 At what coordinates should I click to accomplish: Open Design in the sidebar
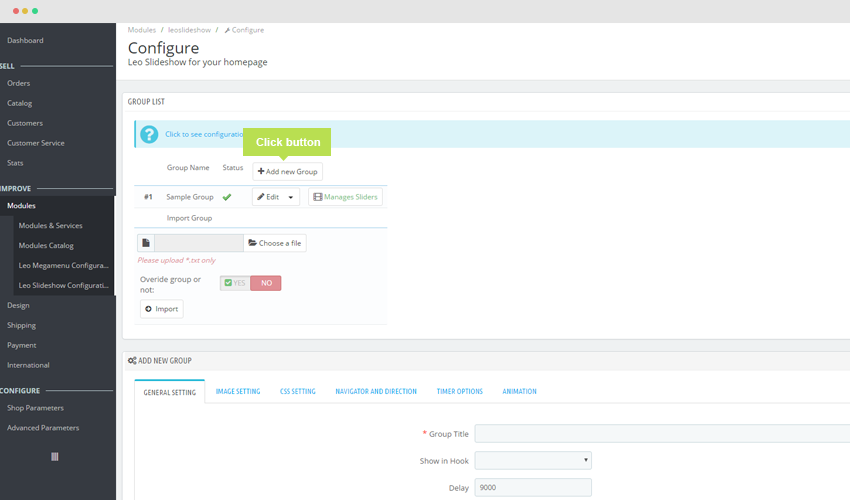tap(18, 305)
